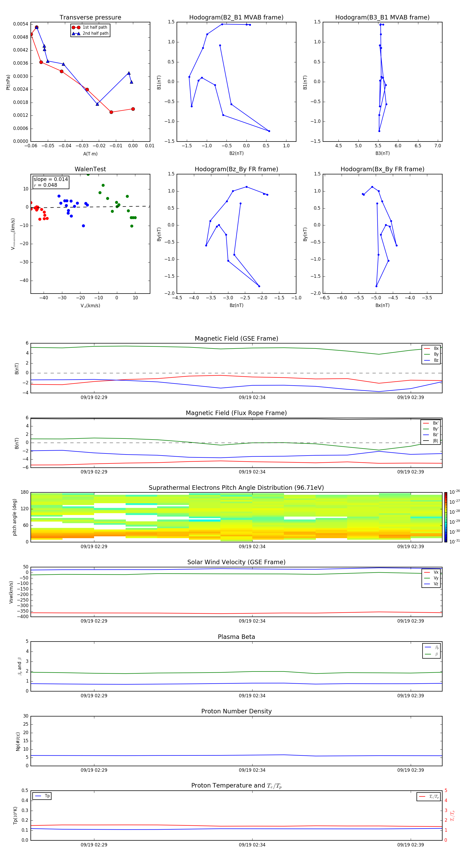Image resolution: width=473 pixels, height=868 pixels.
Task: Click the 10^-26 colorbar tick label
Action: pos(454,492)
